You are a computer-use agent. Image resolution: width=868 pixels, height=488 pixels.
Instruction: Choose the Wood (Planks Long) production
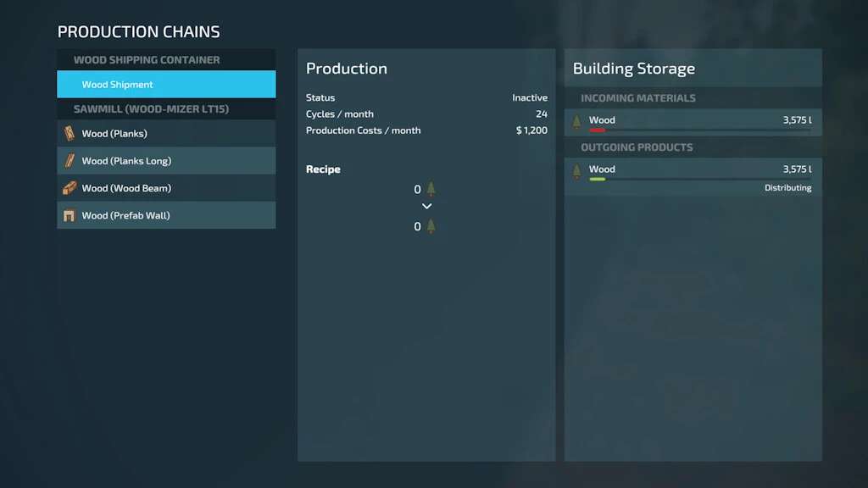click(x=166, y=161)
